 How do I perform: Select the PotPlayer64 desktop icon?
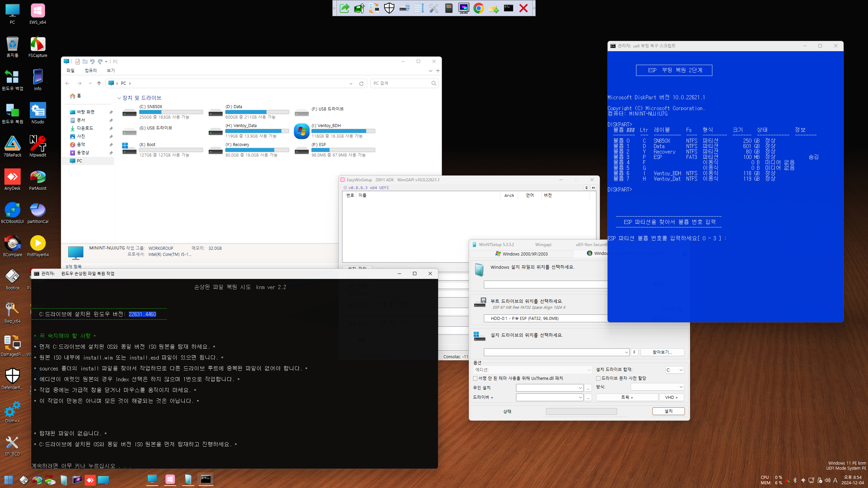coord(38,247)
